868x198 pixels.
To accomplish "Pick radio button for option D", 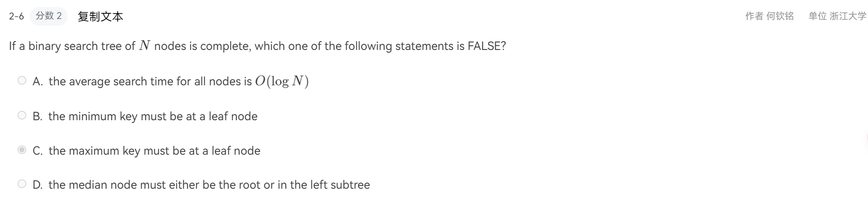I will pos(22,184).
